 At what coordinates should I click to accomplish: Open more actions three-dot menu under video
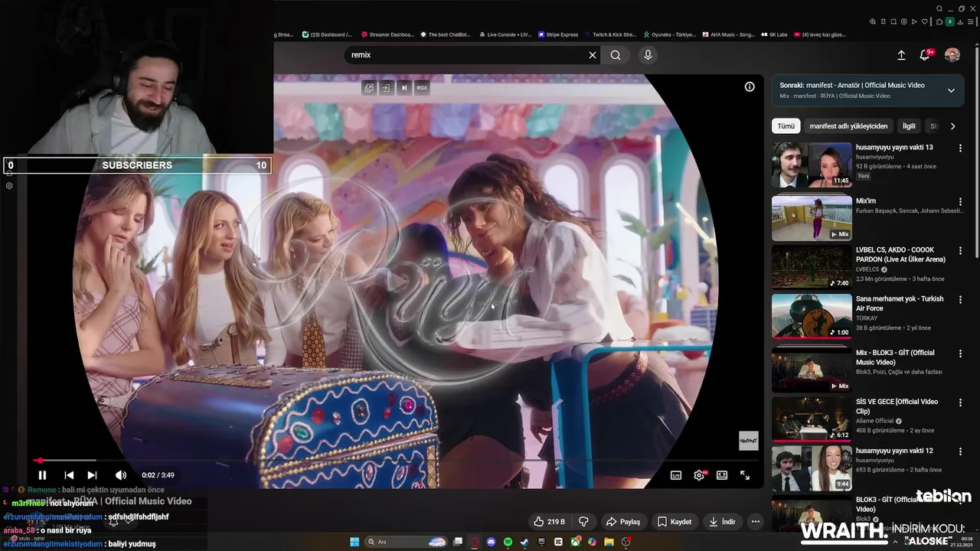(x=755, y=522)
